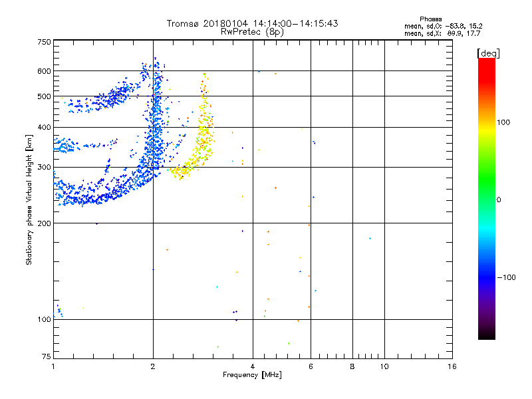Click the colorbar '100' tick label
532x399 pixels.
coord(503,122)
